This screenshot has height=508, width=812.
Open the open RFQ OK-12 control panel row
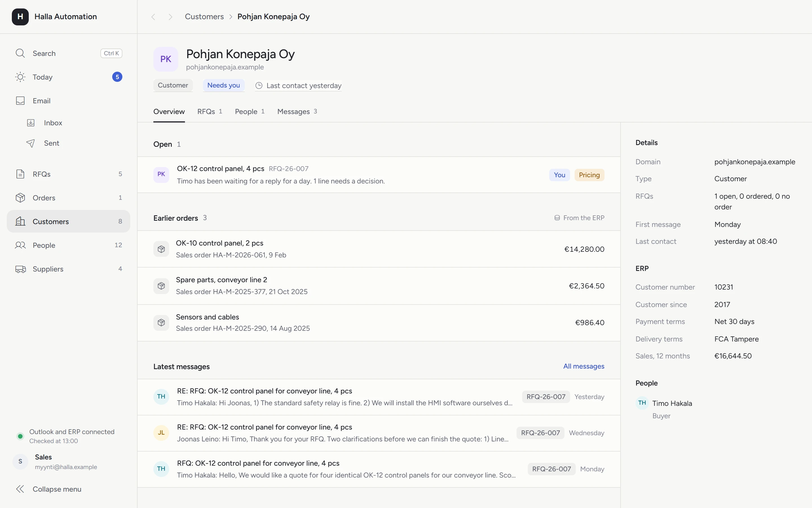(x=379, y=175)
